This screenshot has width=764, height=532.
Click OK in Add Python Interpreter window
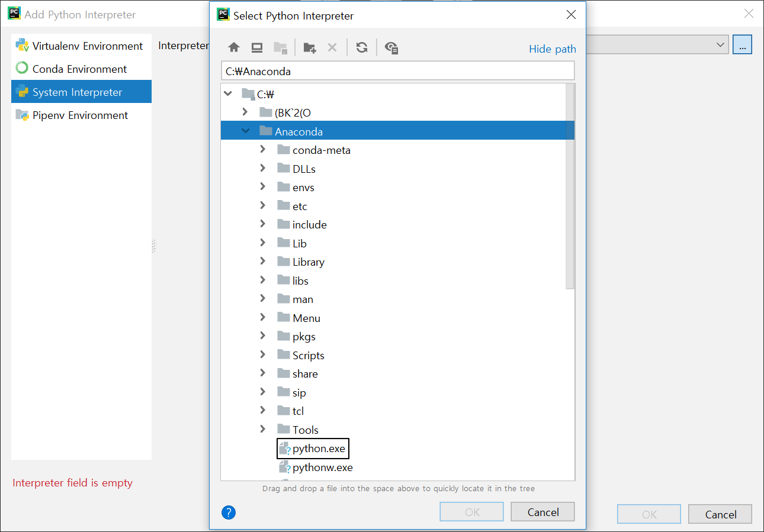coord(649,514)
